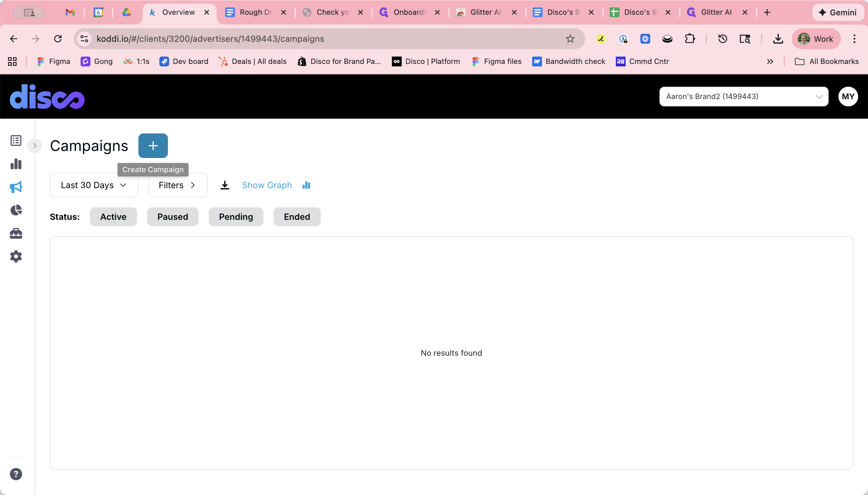
Task: Open the bar chart reports sidebar icon
Action: pos(16,164)
